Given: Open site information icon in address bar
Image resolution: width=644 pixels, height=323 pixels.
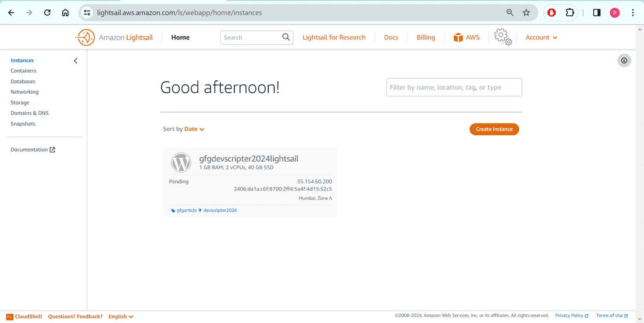Looking at the screenshot, I should (x=87, y=13).
